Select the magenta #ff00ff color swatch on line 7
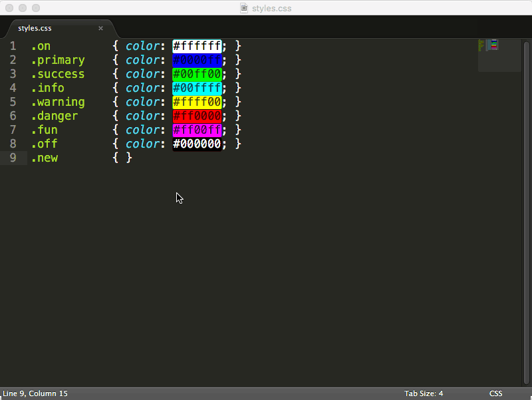Image resolution: width=532 pixels, height=400 pixels. (x=197, y=129)
